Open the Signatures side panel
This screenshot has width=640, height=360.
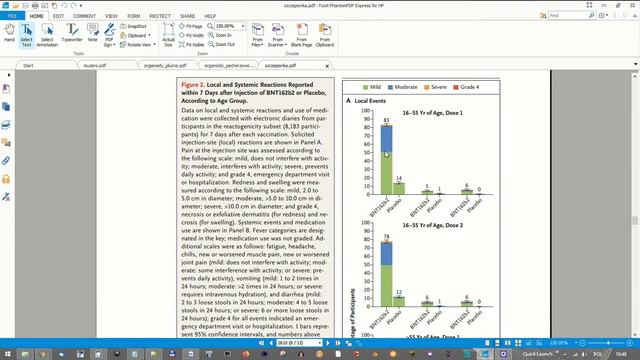(x=6, y=197)
